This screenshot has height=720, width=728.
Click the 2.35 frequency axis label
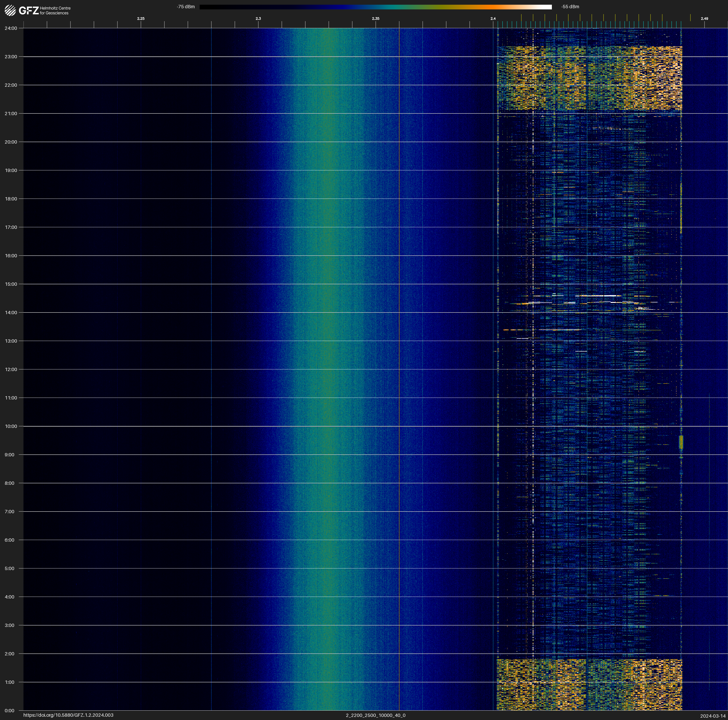point(375,19)
